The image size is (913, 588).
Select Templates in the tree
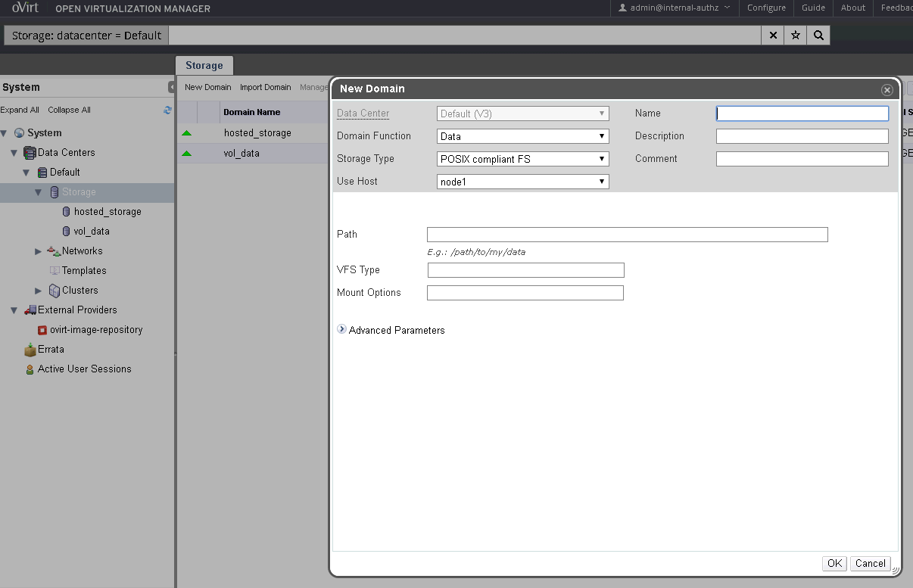pos(84,271)
